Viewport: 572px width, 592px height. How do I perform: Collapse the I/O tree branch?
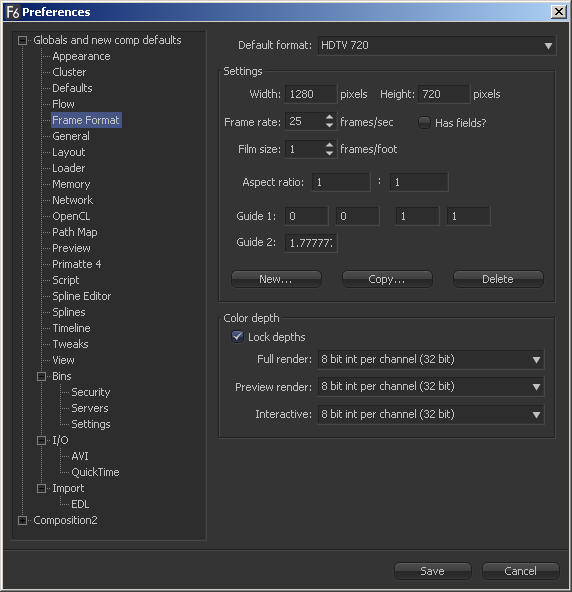pos(42,441)
